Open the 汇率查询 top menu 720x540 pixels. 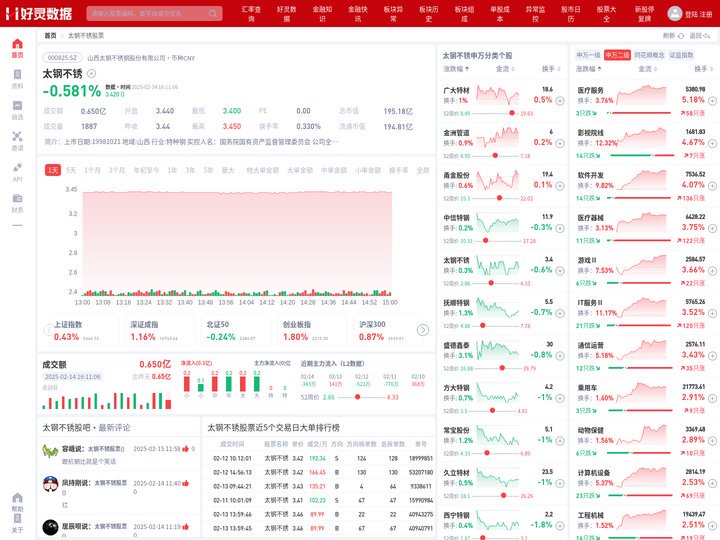pos(251,14)
